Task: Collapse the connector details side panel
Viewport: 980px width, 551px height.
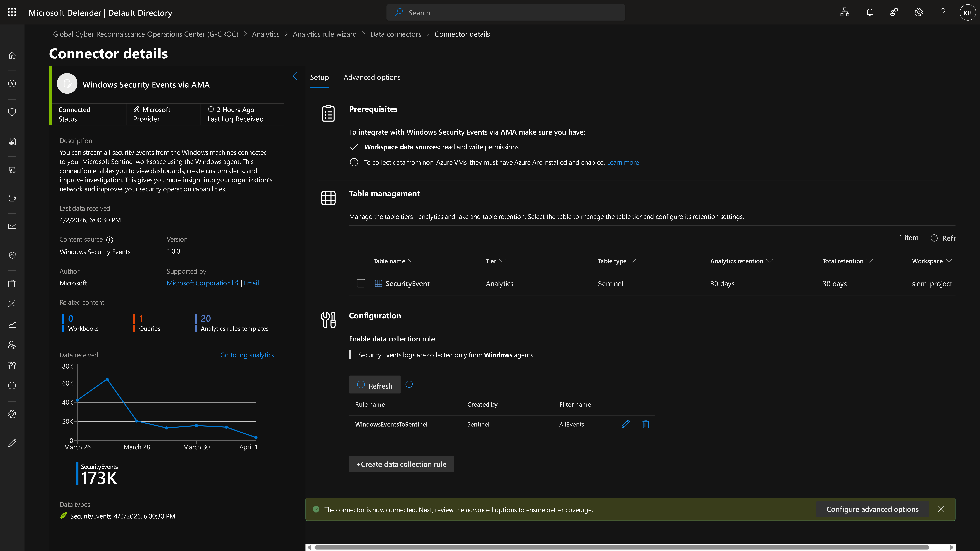Action: click(295, 76)
